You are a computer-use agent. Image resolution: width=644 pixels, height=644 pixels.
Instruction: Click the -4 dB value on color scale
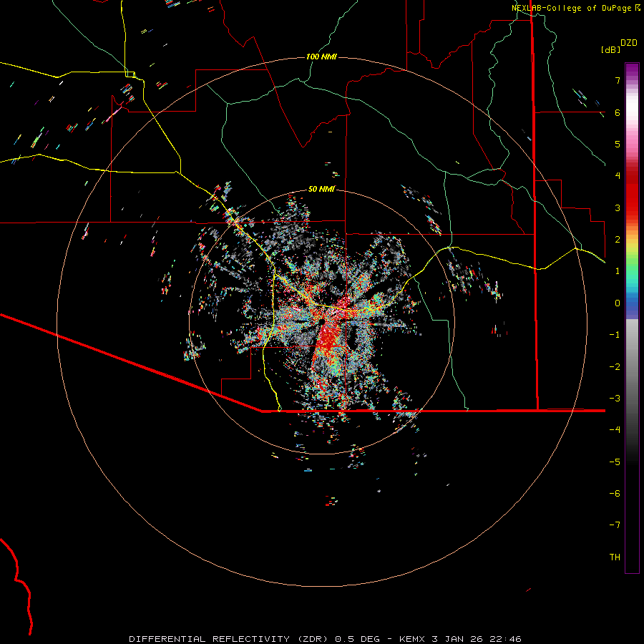[615, 430]
